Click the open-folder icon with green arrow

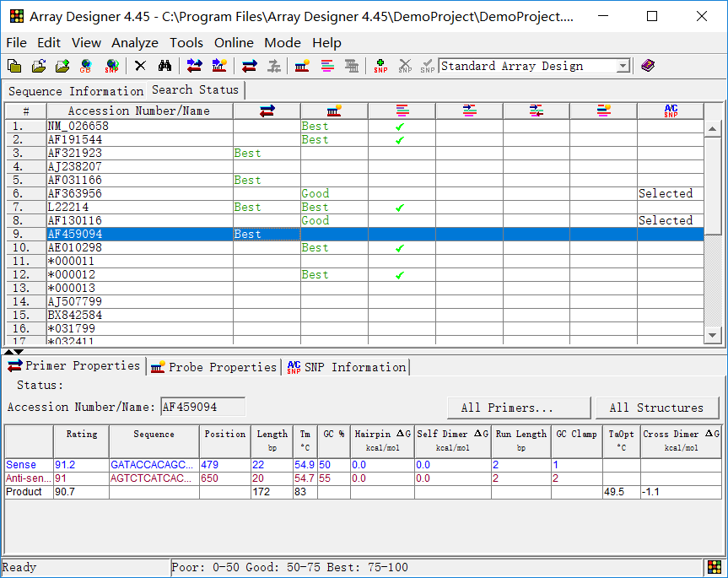click(x=62, y=66)
